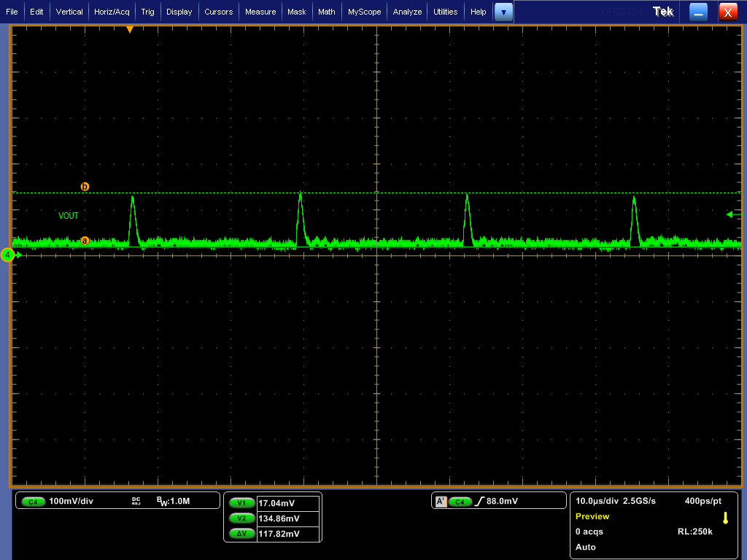
Task: Click the A' trigger source indicator
Action: (440, 501)
